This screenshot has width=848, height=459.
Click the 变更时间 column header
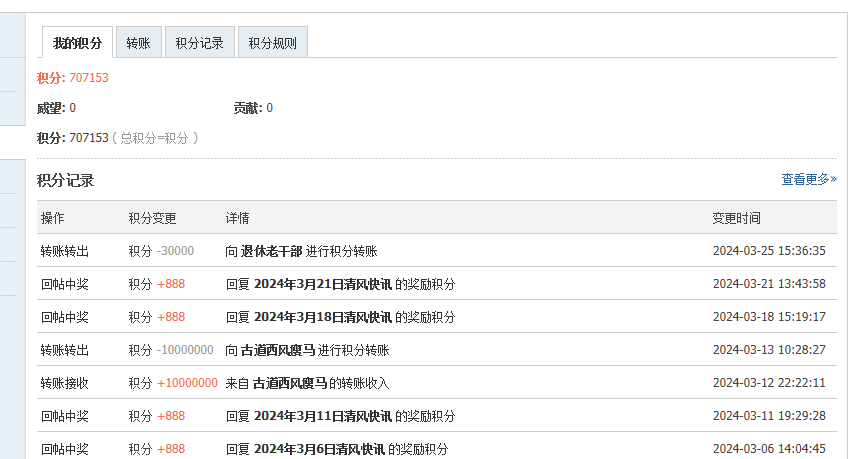[x=736, y=218]
